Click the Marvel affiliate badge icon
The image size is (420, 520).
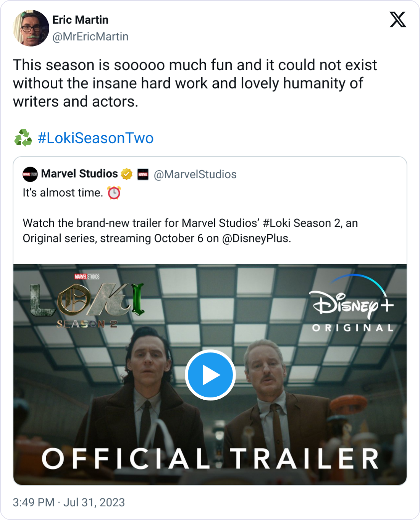click(x=143, y=174)
